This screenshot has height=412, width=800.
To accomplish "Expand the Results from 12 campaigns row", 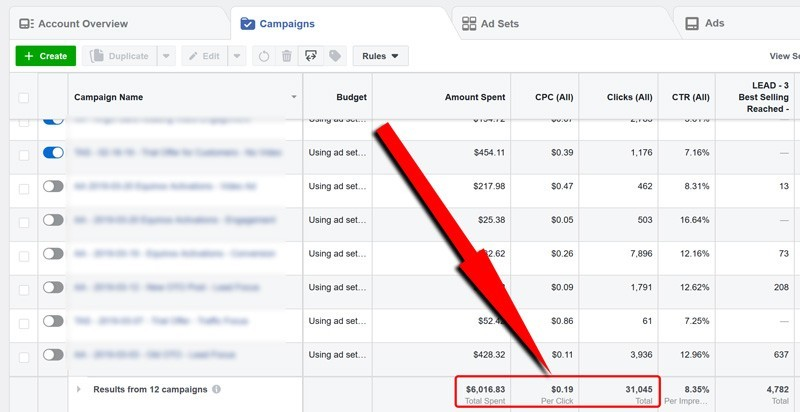I will 79,389.
